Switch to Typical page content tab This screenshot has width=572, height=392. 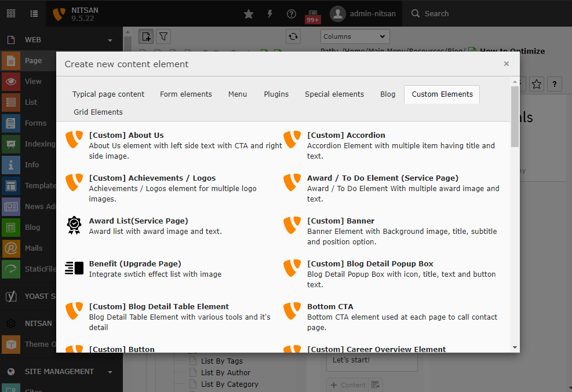coord(108,94)
